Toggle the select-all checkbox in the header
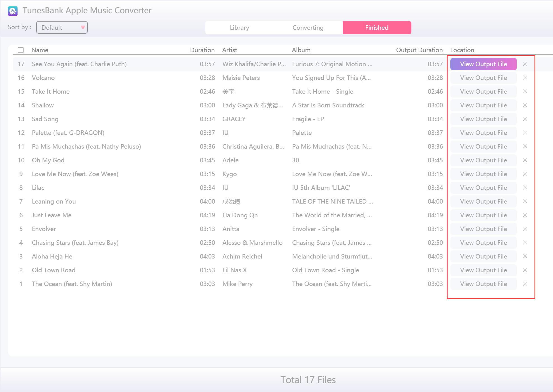This screenshot has width=553, height=392. (20, 50)
